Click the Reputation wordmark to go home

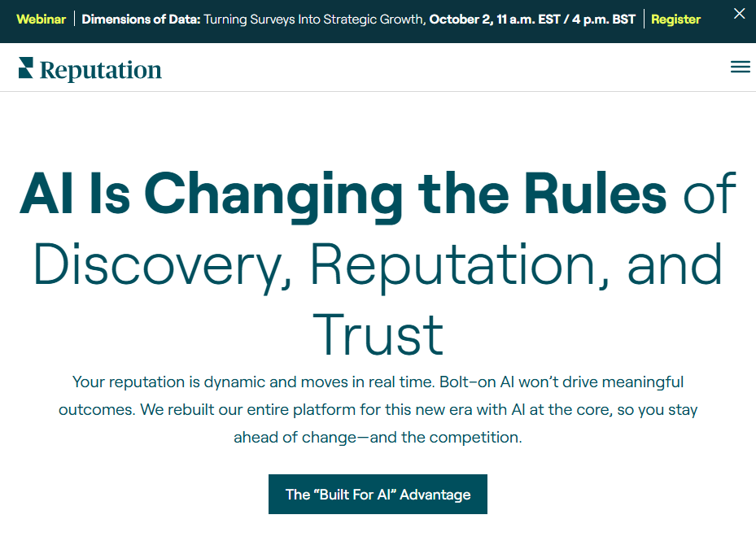[98, 68]
